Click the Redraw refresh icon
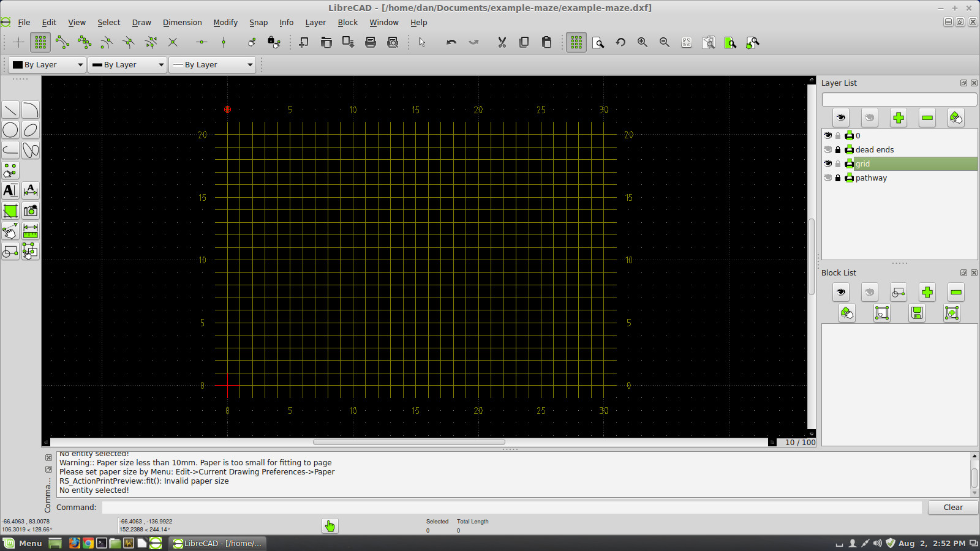The width and height of the screenshot is (980, 551). coord(620,42)
